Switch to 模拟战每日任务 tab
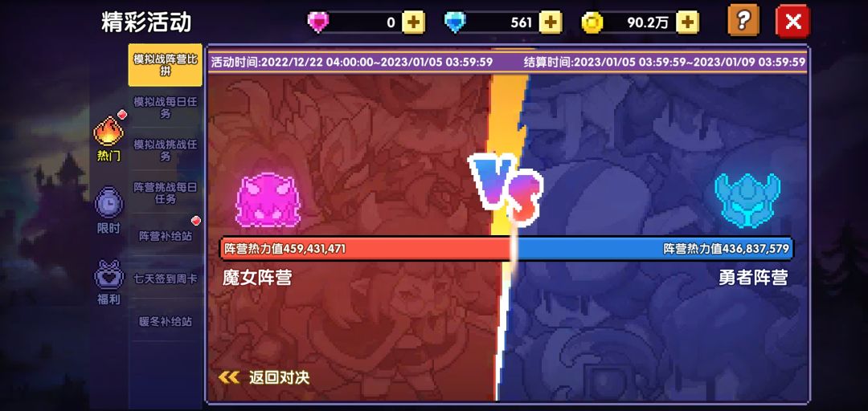 pos(165,108)
